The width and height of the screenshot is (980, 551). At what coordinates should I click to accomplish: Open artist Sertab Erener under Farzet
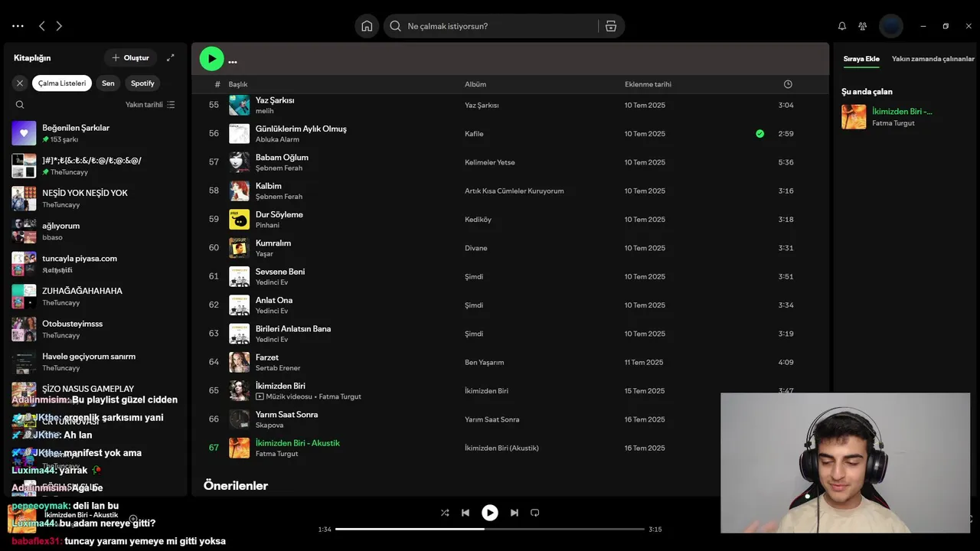tap(278, 368)
